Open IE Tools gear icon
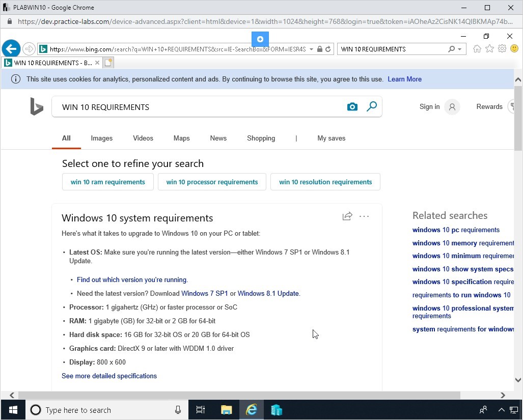The image size is (523, 420). [x=502, y=49]
